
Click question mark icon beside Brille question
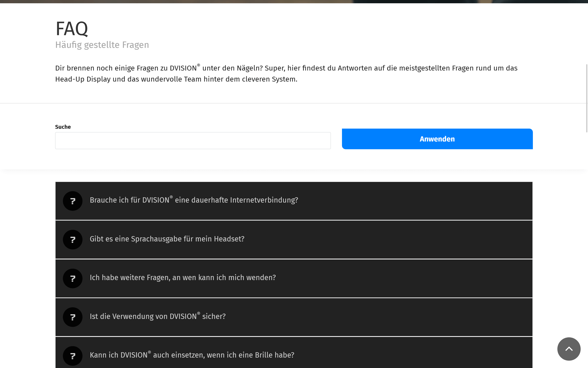pyautogui.click(x=73, y=356)
